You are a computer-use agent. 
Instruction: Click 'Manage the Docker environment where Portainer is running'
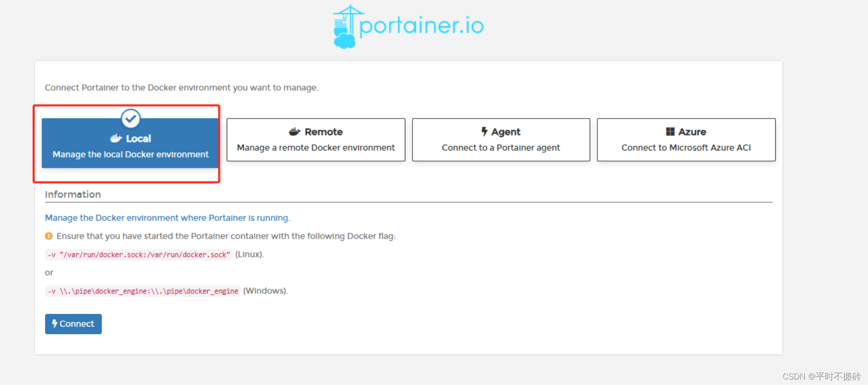167,218
